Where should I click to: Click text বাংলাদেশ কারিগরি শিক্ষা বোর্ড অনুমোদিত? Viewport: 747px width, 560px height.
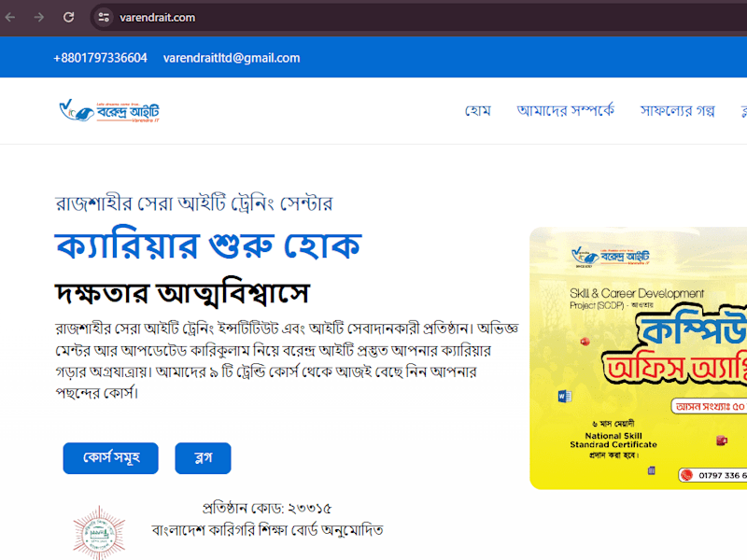(268, 530)
